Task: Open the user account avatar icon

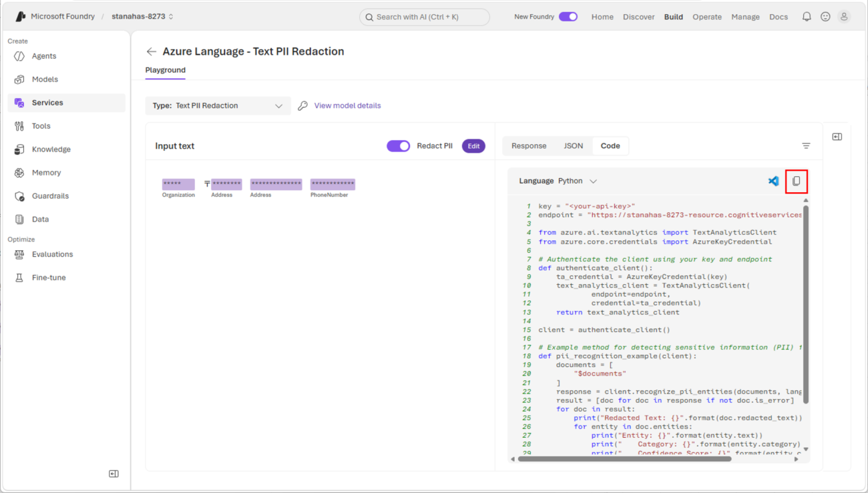Action: coord(844,17)
